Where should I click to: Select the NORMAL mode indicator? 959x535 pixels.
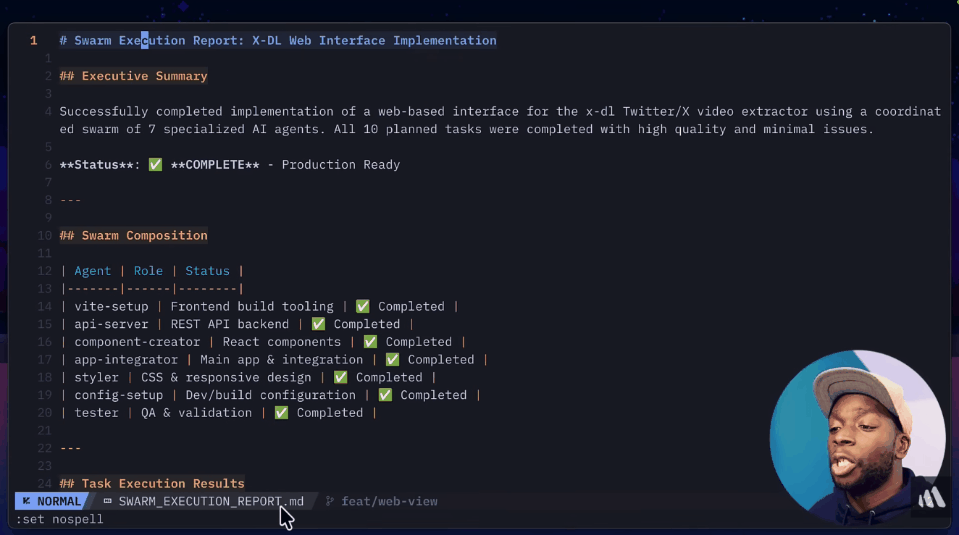click(59, 501)
